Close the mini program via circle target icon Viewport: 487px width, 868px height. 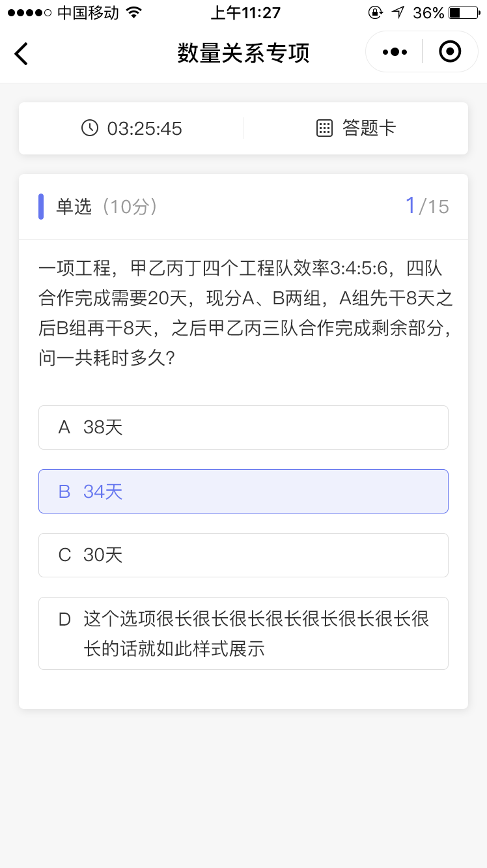tap(450, 51)
